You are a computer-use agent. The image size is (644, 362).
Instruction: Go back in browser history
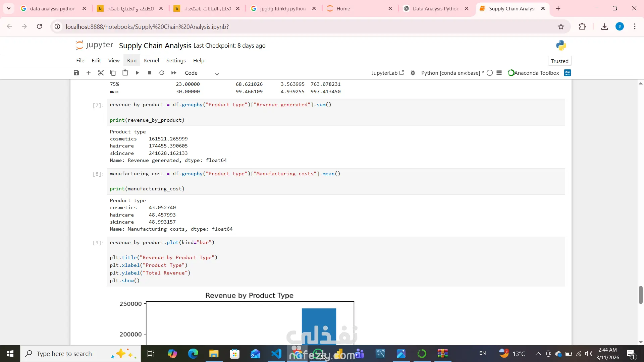pyautogui.click(x=9, y=26)
